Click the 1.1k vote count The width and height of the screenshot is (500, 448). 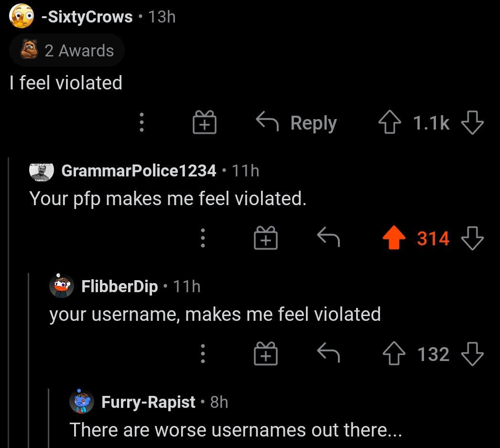tap(431, 123)
